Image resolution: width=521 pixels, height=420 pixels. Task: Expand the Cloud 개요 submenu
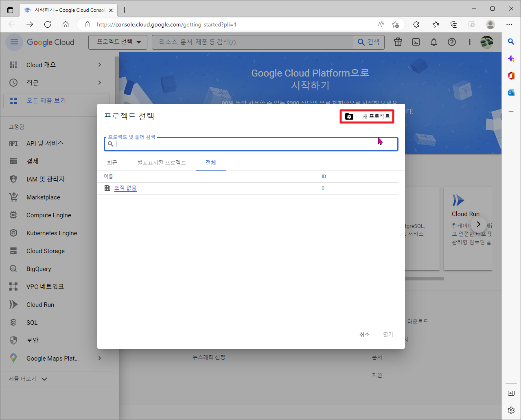pyautogui.click(x=100, y=65)
